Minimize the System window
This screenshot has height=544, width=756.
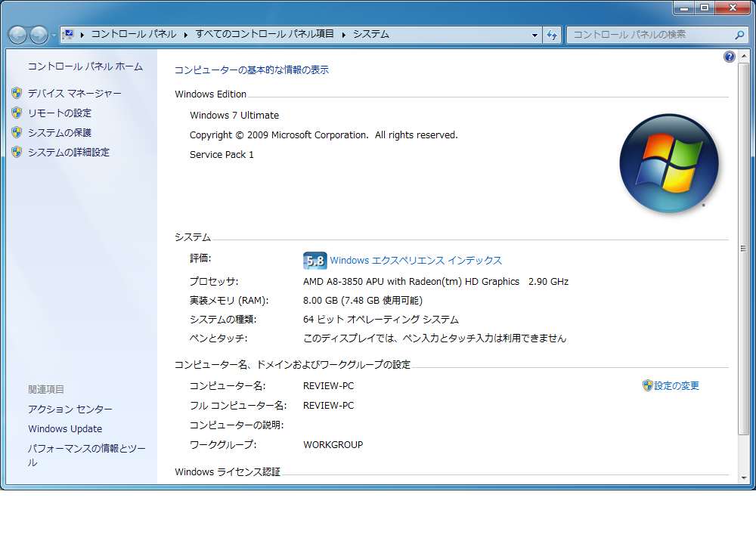(683, 8)
